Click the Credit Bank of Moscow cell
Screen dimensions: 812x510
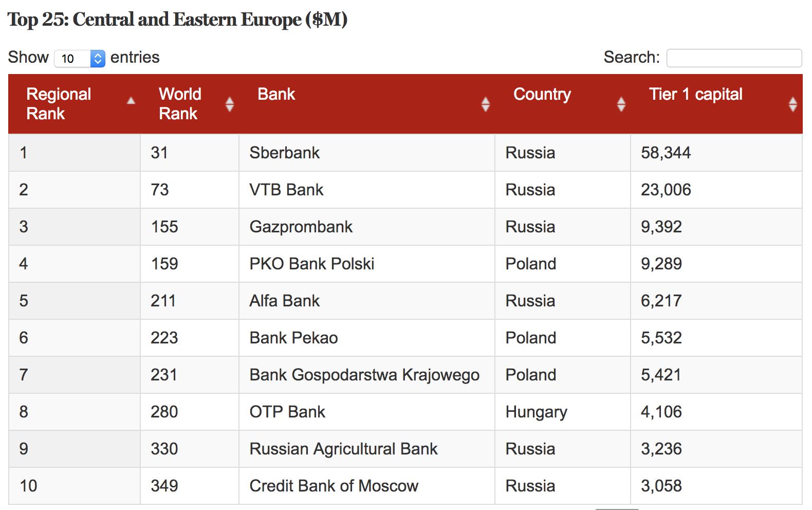[x=334, y=486]
